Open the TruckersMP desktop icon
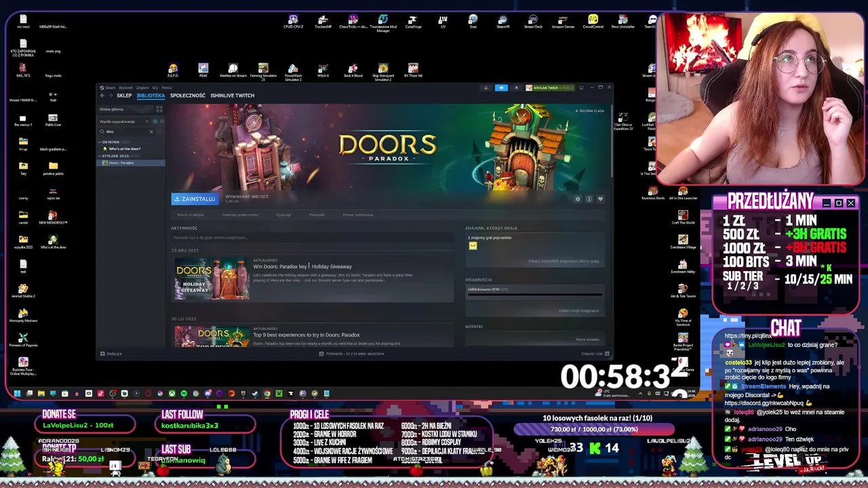Viewport: 868px width, 488px height. 323,22
